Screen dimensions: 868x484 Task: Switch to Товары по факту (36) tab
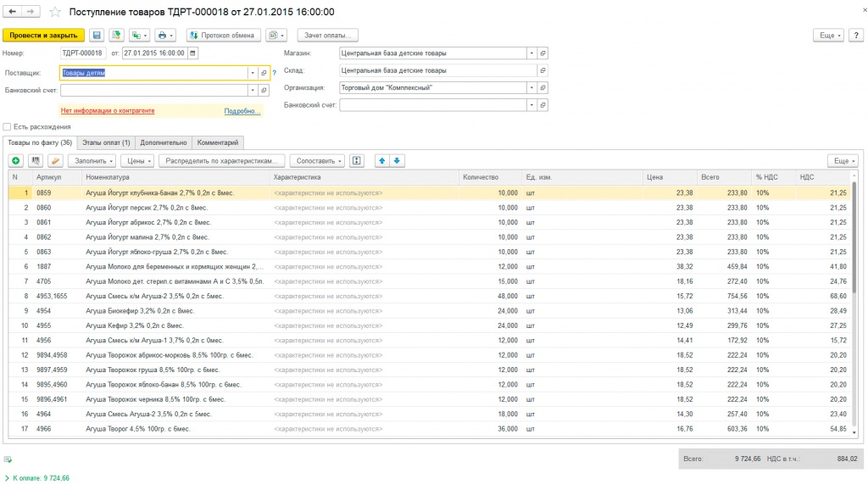coord(40,143)
